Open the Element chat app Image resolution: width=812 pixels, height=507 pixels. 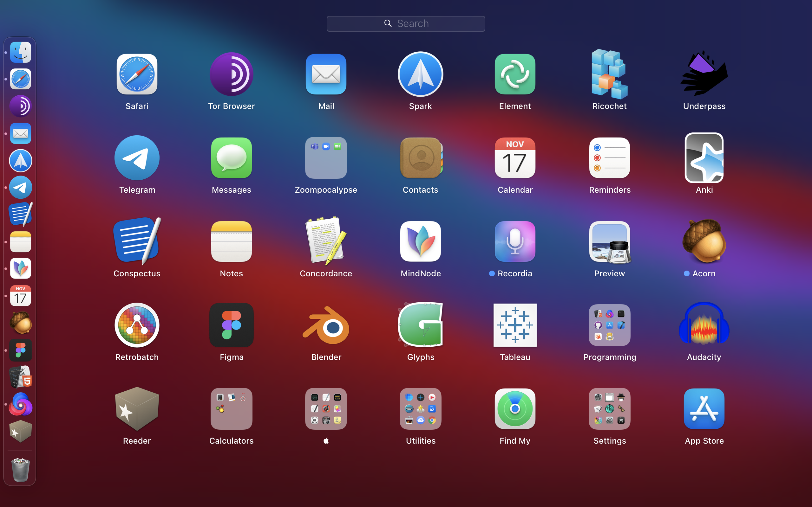pyautogui.click(x=515, y=74)
